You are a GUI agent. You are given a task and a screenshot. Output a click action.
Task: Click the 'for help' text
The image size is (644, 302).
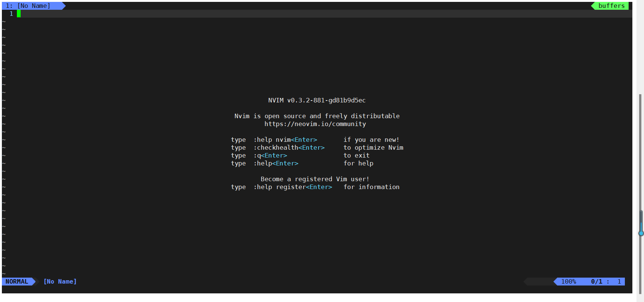coord(358,163)
